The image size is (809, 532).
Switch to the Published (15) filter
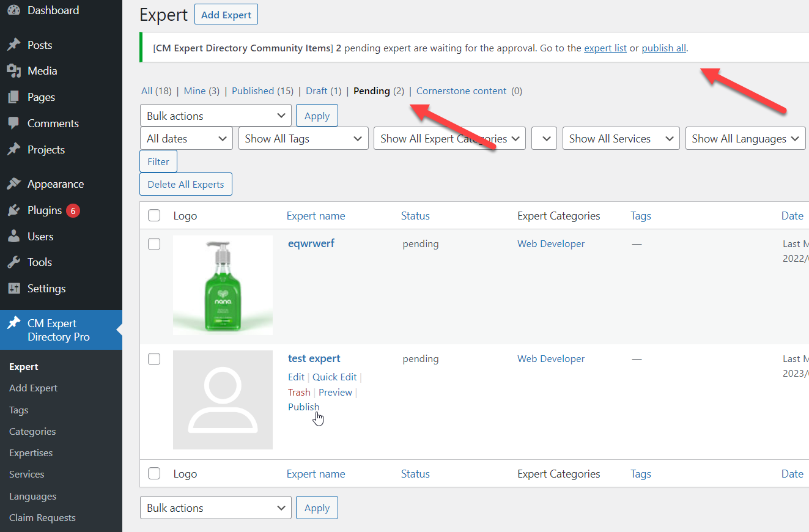click(x=262, y=91)
